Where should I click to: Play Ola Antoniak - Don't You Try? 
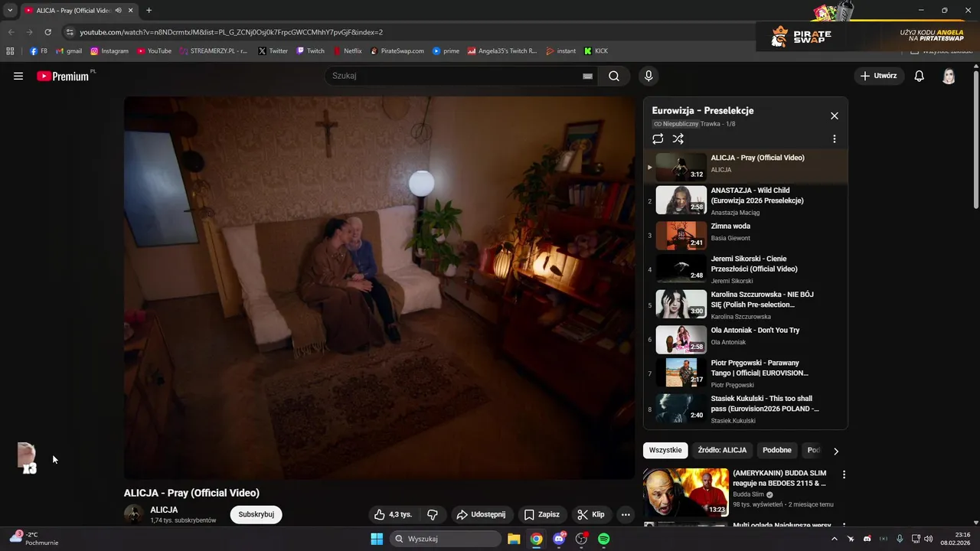[x=745, y=339]
